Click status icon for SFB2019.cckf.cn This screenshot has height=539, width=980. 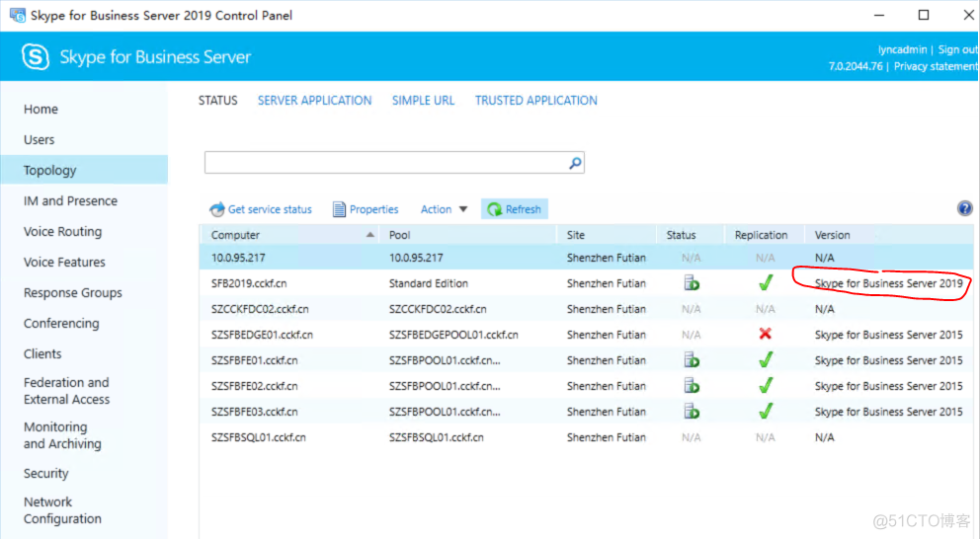tap(692, 283)
